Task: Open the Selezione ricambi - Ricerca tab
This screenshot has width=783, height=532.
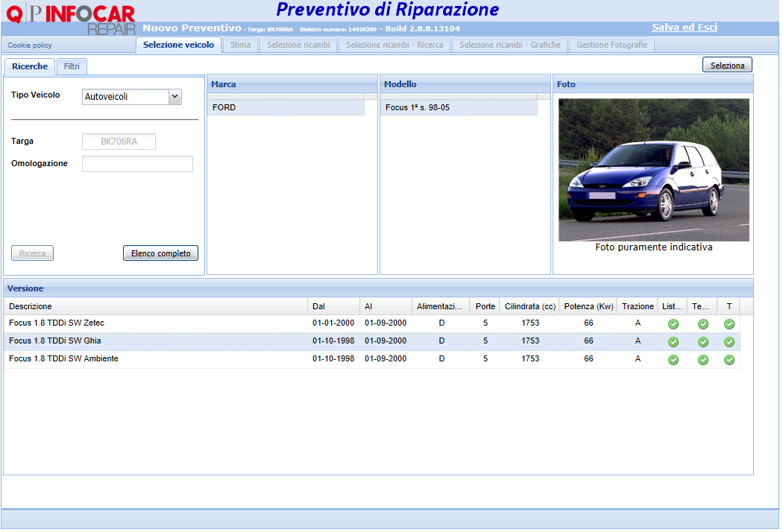Action: click(x=394, y=45)
